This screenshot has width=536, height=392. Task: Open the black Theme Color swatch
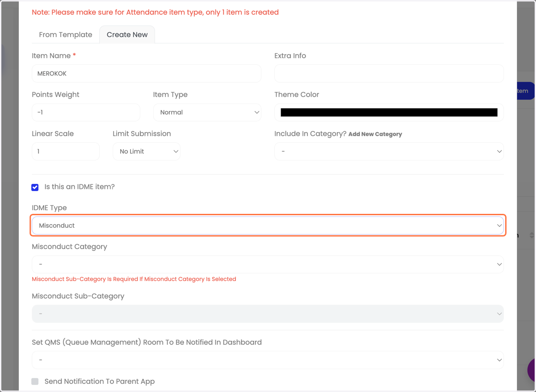tap(389, 113)
